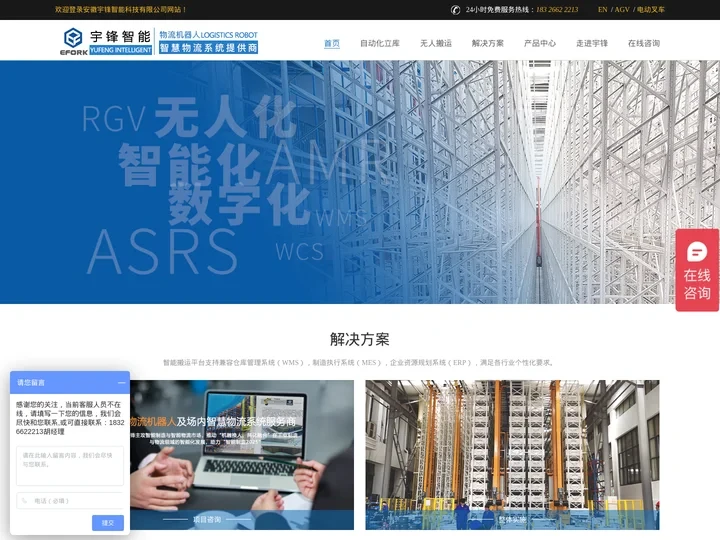
Task: Click the ASRS warehouse hero banner
Action: point(360,182)
